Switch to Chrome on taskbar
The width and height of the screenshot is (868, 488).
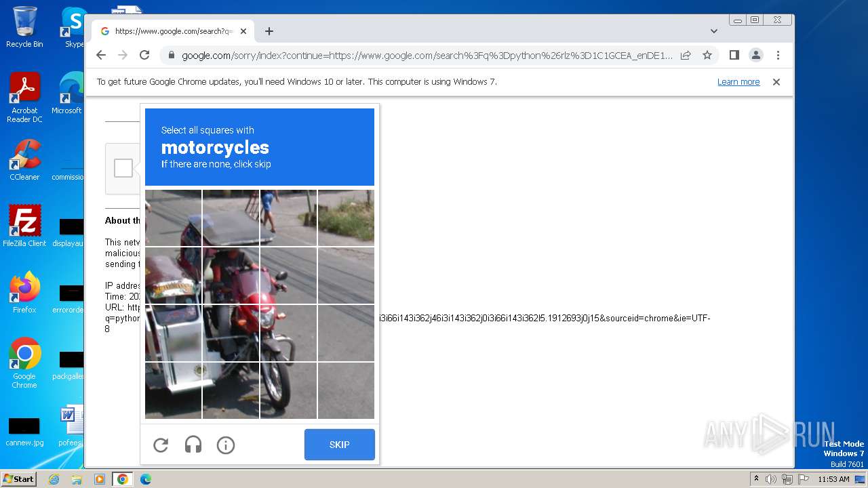point(122,479)
